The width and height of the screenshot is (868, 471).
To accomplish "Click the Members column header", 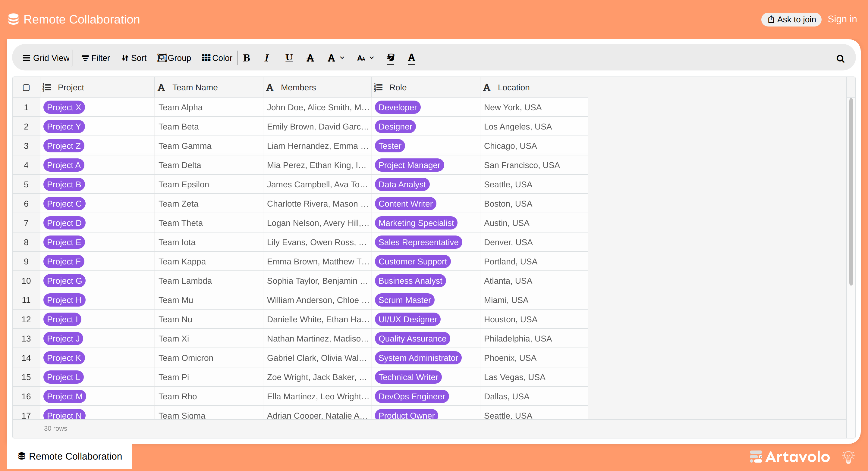I will [x=317, y=88].
